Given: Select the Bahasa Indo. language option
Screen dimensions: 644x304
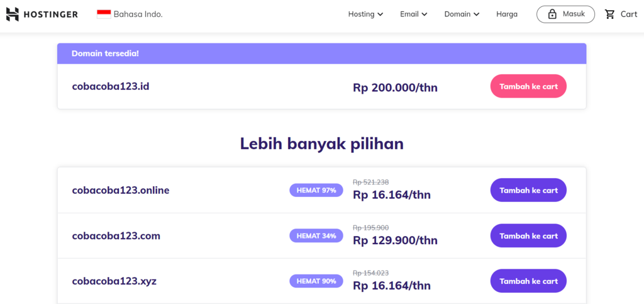Looking at the screenshot, I should tap(138, 14).
